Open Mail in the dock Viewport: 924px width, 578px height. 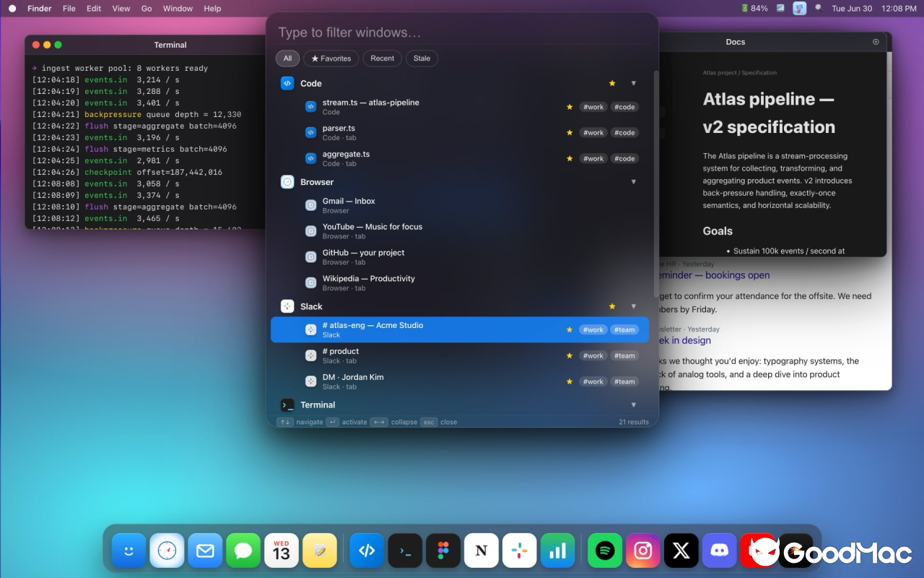(205, 551)
